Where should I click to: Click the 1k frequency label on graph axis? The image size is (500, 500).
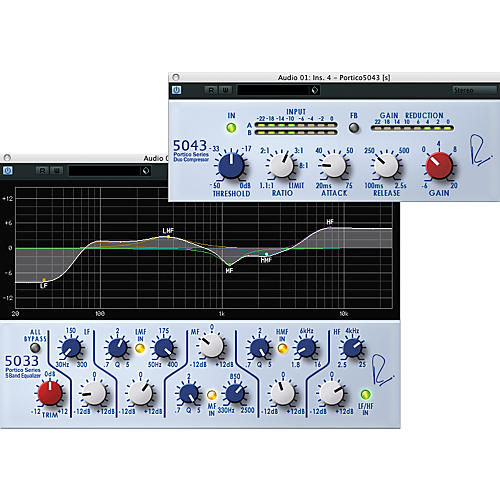click(222, 314)
